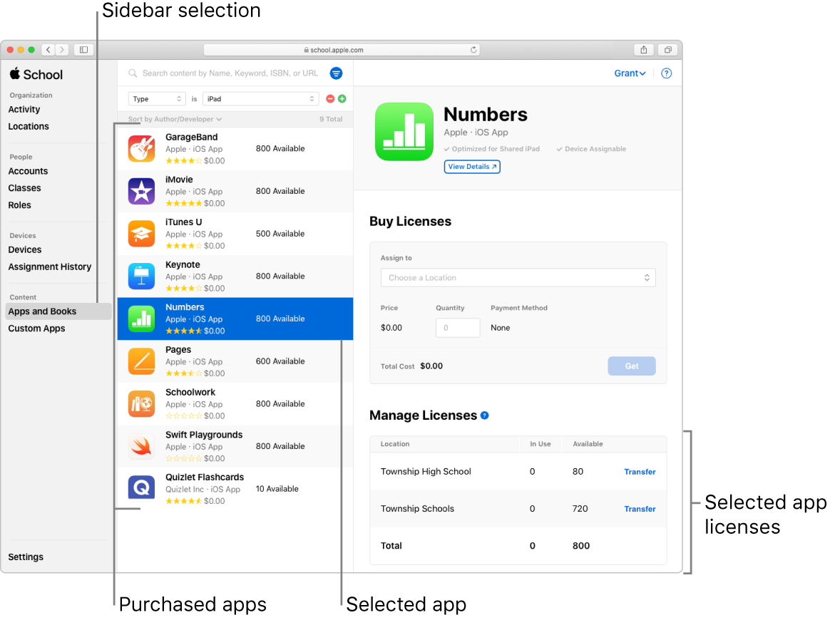Select Swift Playgrounds in the app list
Viewport: 840px width, 620px height.
coord(235,447)
